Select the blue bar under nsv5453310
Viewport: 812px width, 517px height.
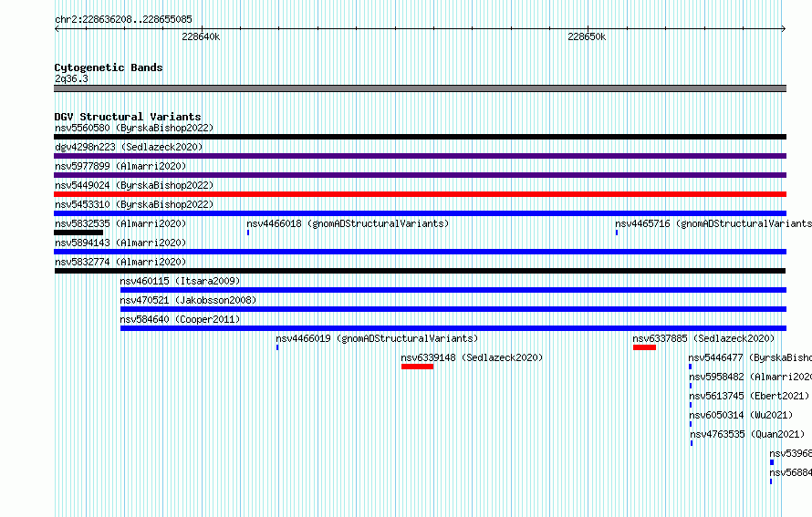point(420,213)
